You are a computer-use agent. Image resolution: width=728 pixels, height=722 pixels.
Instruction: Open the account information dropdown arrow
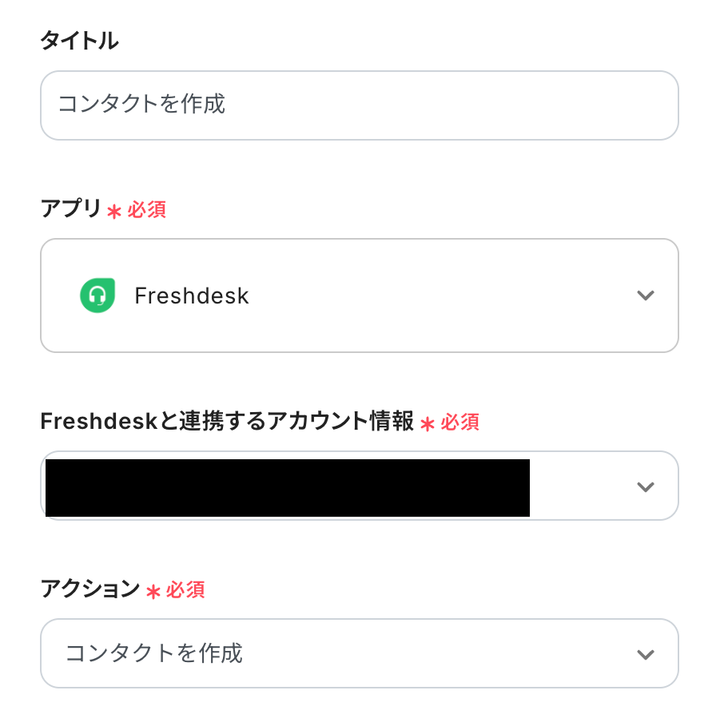click(646, 486)
